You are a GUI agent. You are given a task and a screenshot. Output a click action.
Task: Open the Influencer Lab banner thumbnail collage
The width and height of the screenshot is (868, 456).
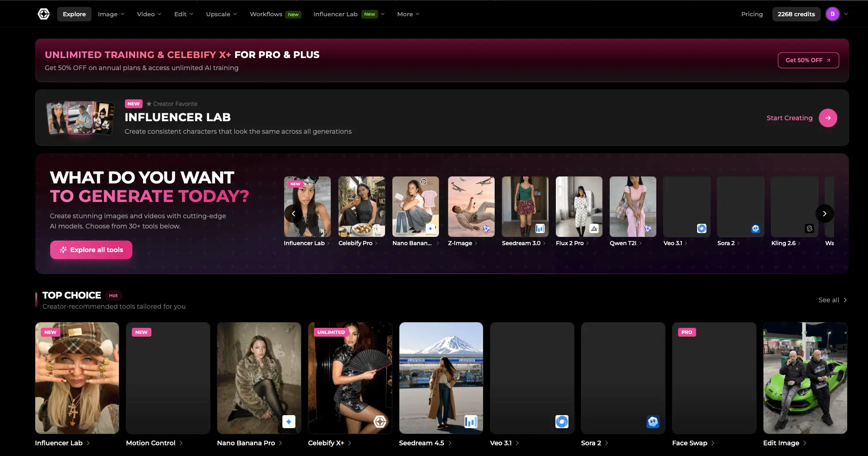(x=80, y=118)
